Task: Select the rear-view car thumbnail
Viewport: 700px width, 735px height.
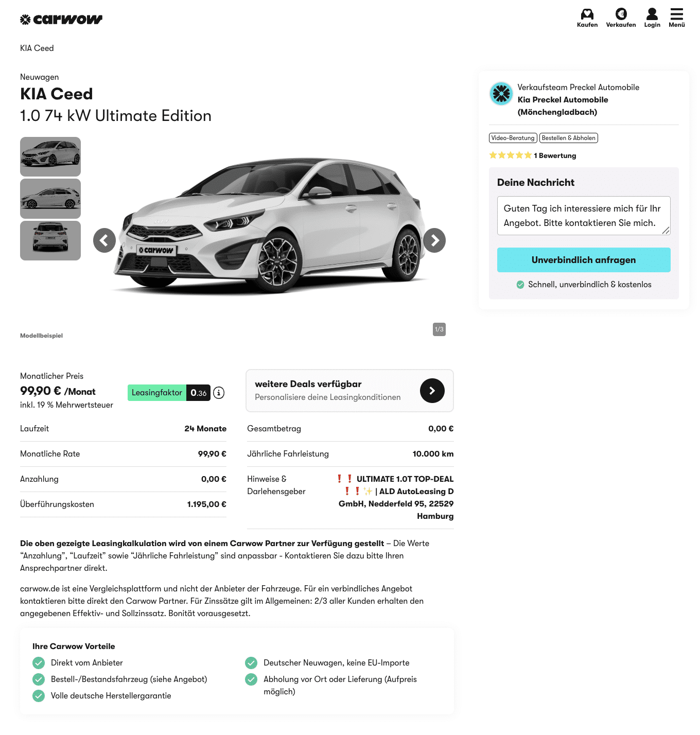Action: click(x=50, y=240)
